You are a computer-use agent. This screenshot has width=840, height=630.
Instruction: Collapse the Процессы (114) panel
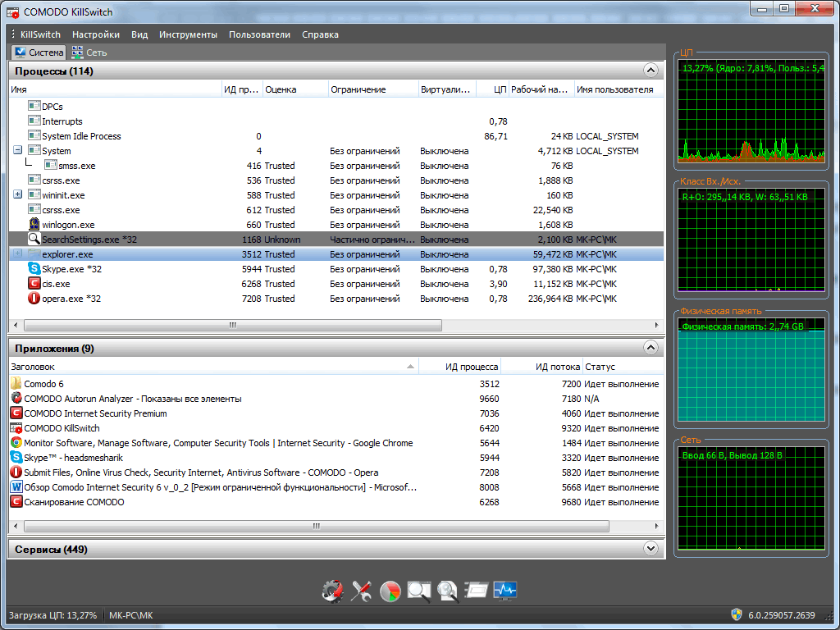pos(651,71)
